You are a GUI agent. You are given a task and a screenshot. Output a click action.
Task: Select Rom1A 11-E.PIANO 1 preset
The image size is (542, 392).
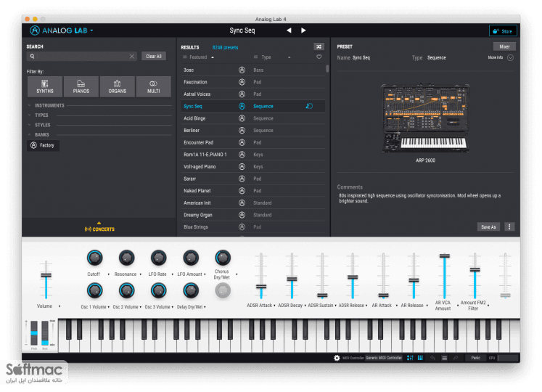[x=252, y=155]
